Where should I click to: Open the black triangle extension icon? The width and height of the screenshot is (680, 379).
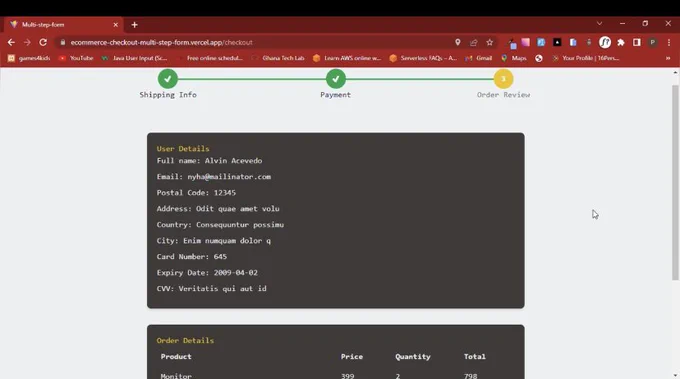point(557,42)
